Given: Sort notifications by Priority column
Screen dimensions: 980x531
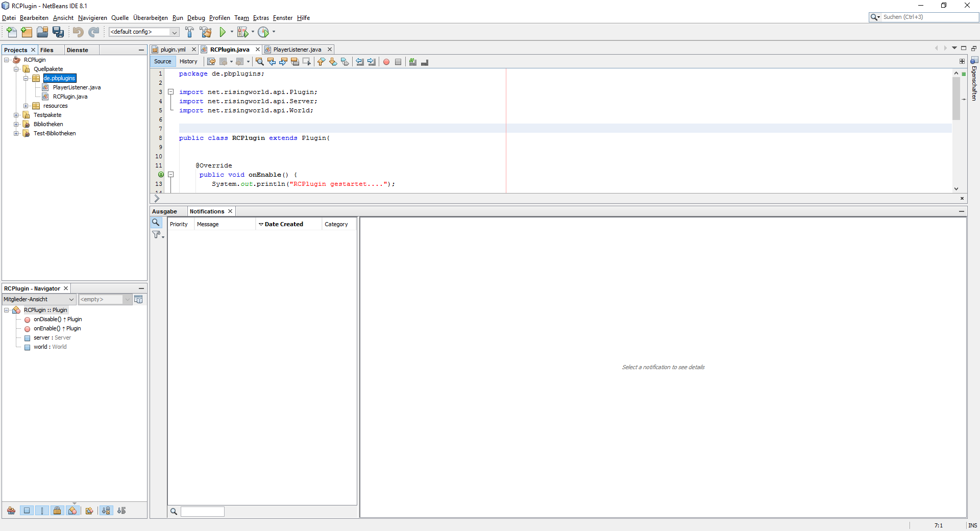Looking at the screenshot, I should pyautogui.click(x=181, y=224).
